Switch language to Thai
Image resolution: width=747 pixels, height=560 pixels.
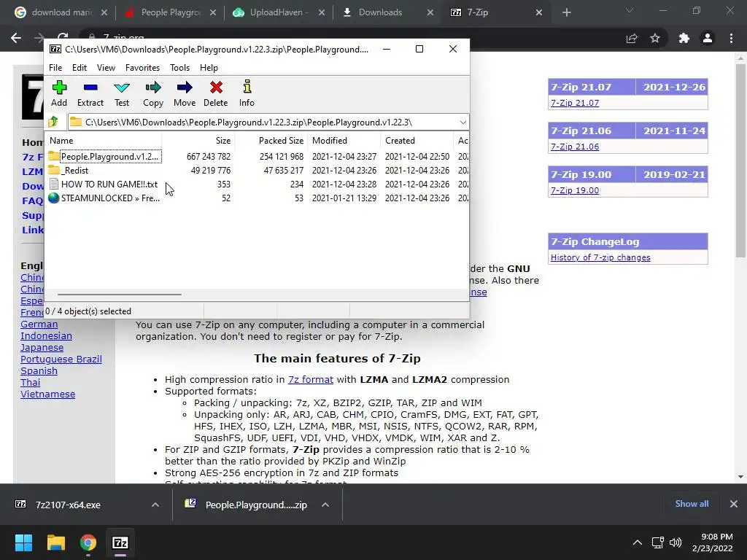pos(31,382)
